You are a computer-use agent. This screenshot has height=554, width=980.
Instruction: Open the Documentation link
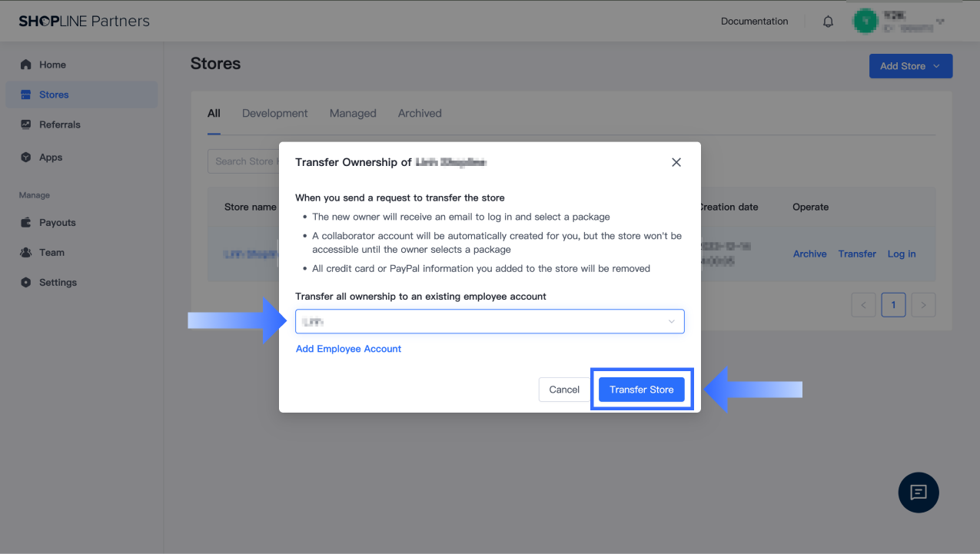click(754, 22)
